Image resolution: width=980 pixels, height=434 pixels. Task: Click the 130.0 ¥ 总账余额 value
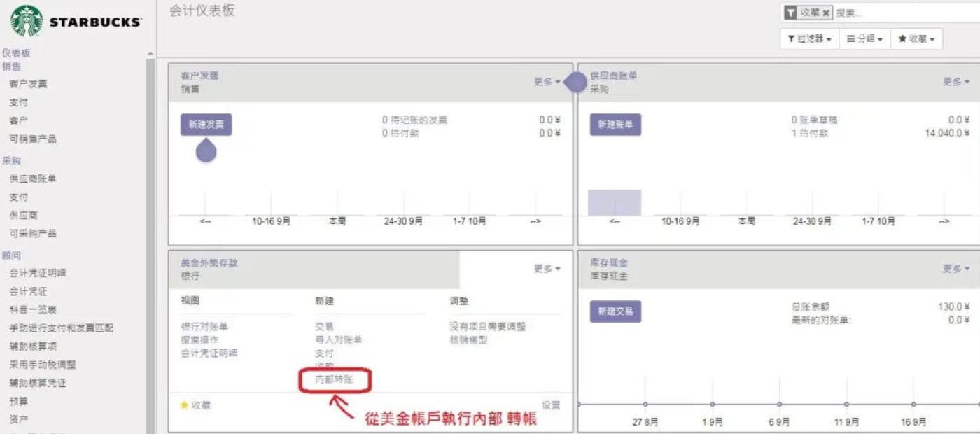(x=954, y=307)
